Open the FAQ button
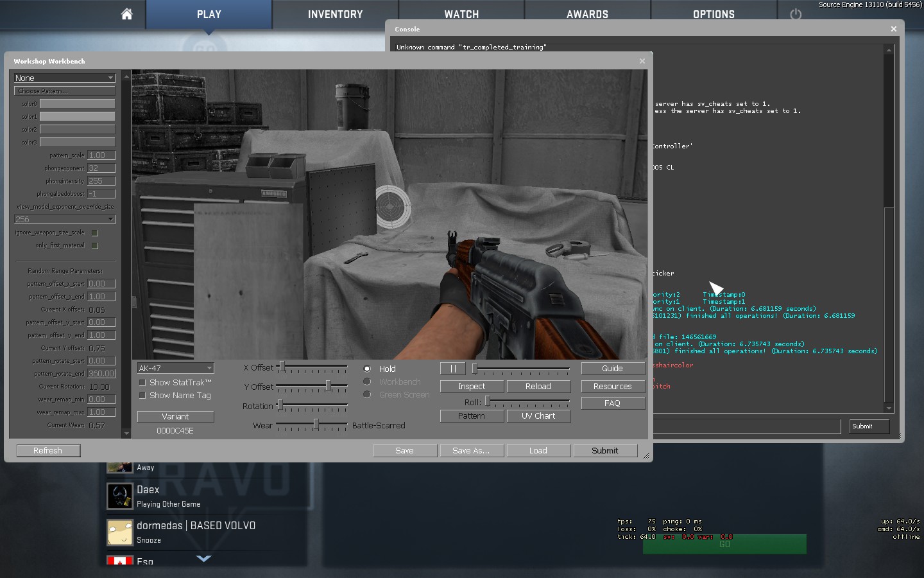The width and height of the screenshot is (924, 578). pos(613,403)
